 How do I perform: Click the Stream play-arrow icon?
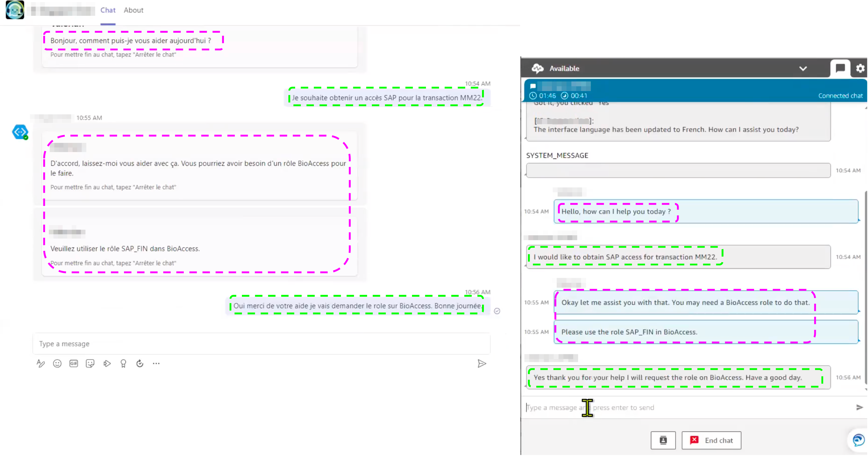(107, 364)
